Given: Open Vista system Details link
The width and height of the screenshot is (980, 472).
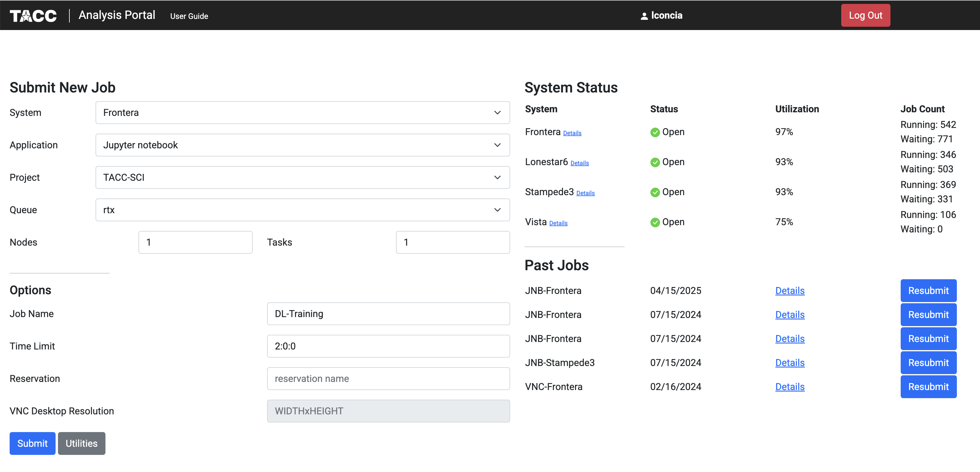Looking at the screenshot, I should coord(558,223).
